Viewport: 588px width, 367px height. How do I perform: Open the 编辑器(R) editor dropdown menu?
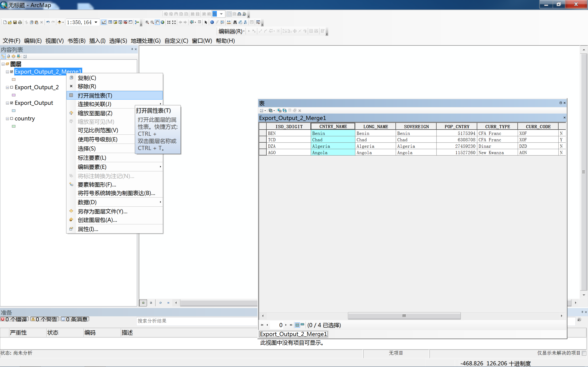pos(231,31)
